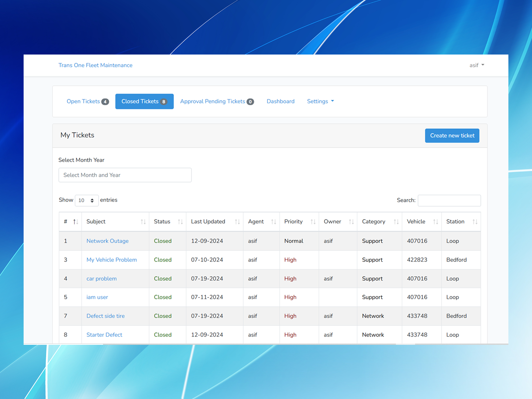Sort by Station column arrows
This screenshot has height=399, width=532.
coord(475,222)
